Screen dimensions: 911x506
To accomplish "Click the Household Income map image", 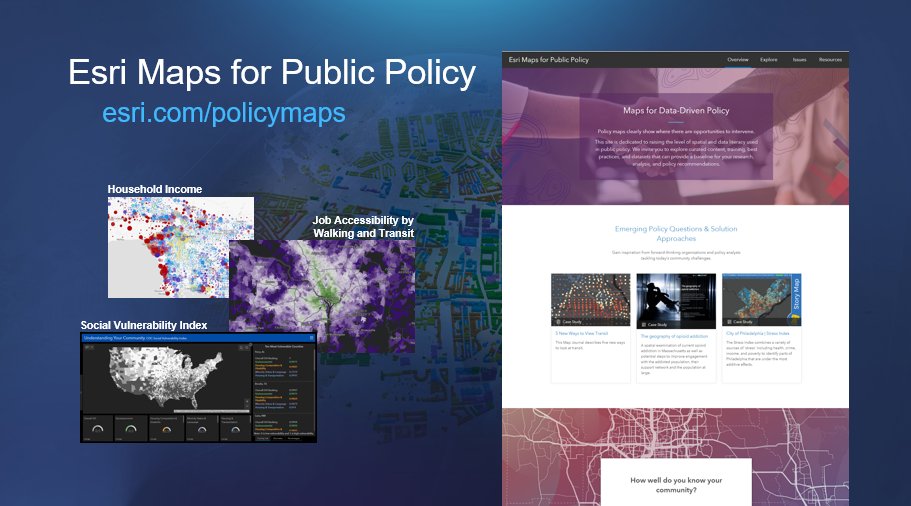I will (x=168, y=247).
